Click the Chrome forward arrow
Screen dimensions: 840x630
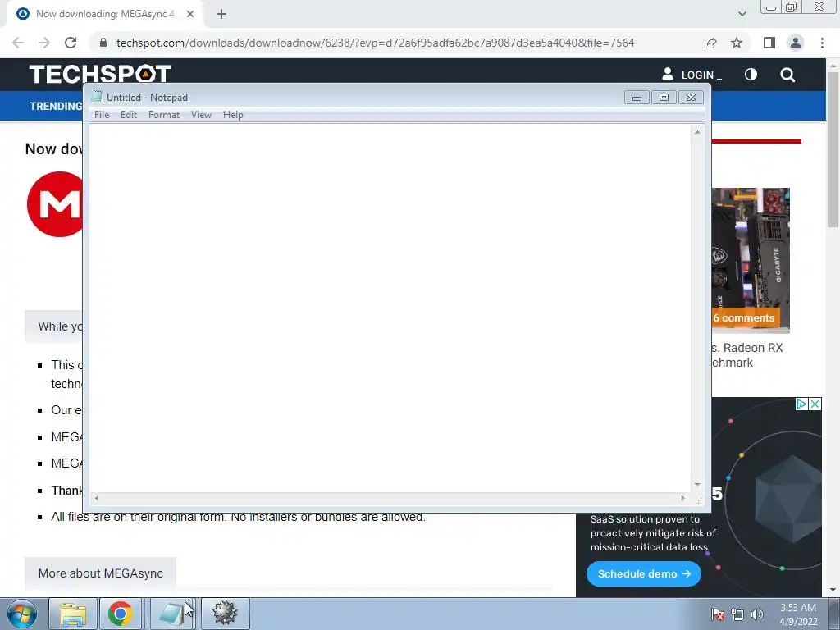pyautogui.click(x=44, y=43)
